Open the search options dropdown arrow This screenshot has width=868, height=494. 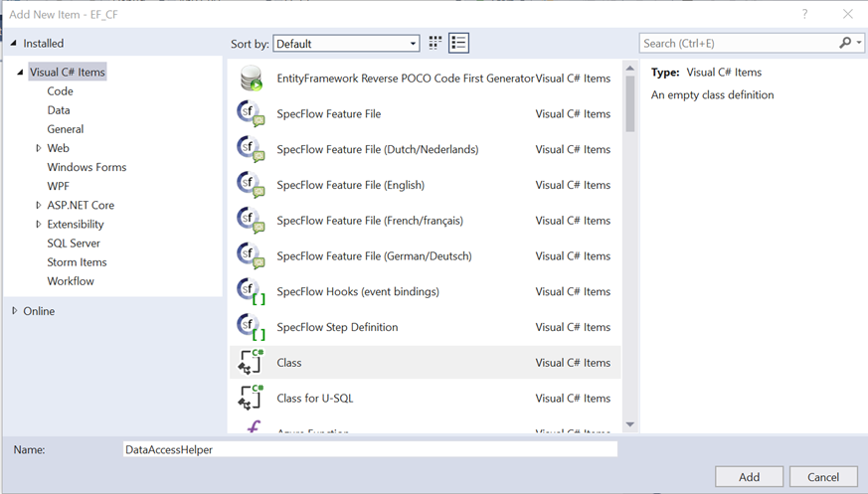coord(859,43)
